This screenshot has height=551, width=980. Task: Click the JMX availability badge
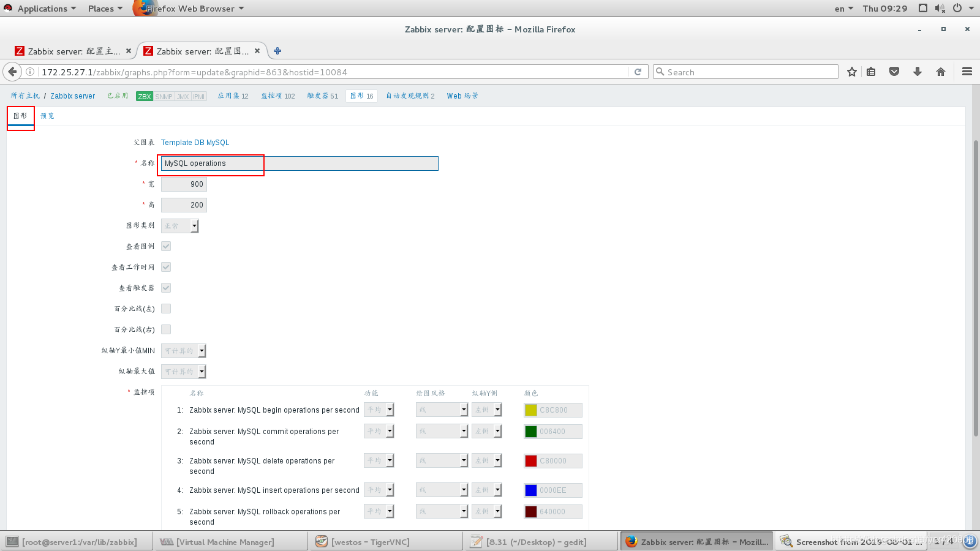pyautogui.click(x=183, y=96)
